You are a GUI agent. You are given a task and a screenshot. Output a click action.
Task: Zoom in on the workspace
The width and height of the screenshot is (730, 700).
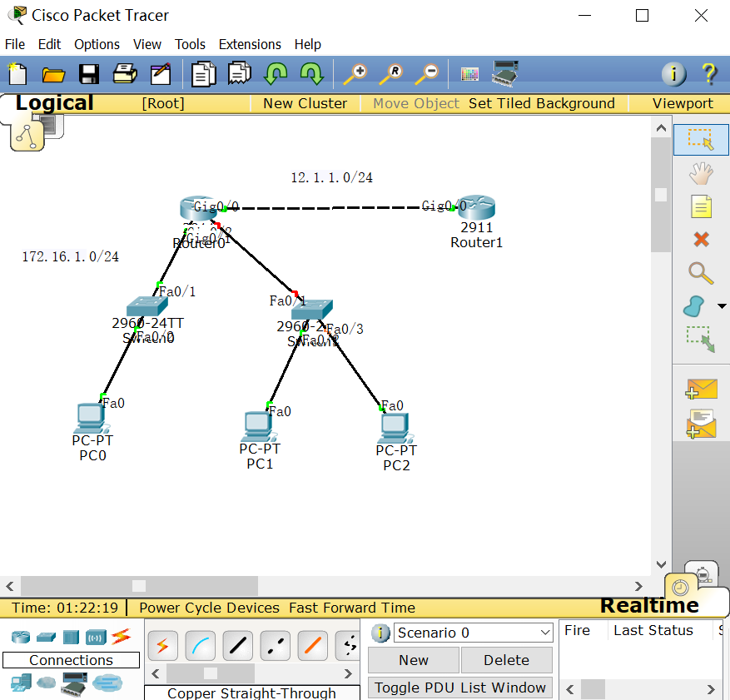pos(355,74)
